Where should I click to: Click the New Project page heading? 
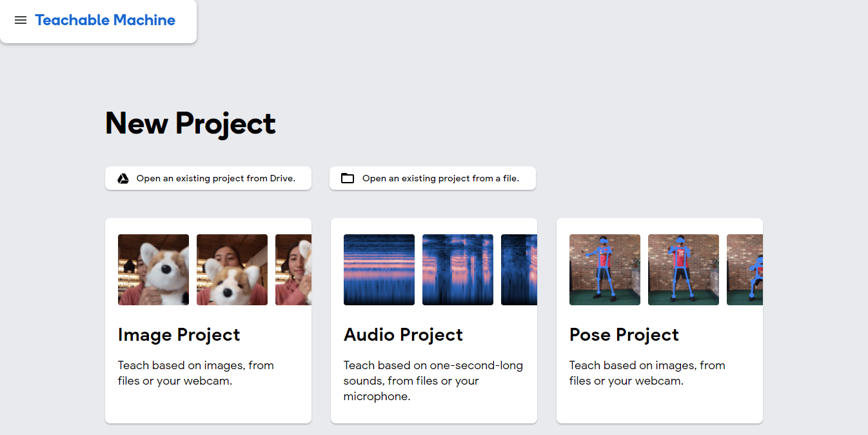click(x=191, y=123)
